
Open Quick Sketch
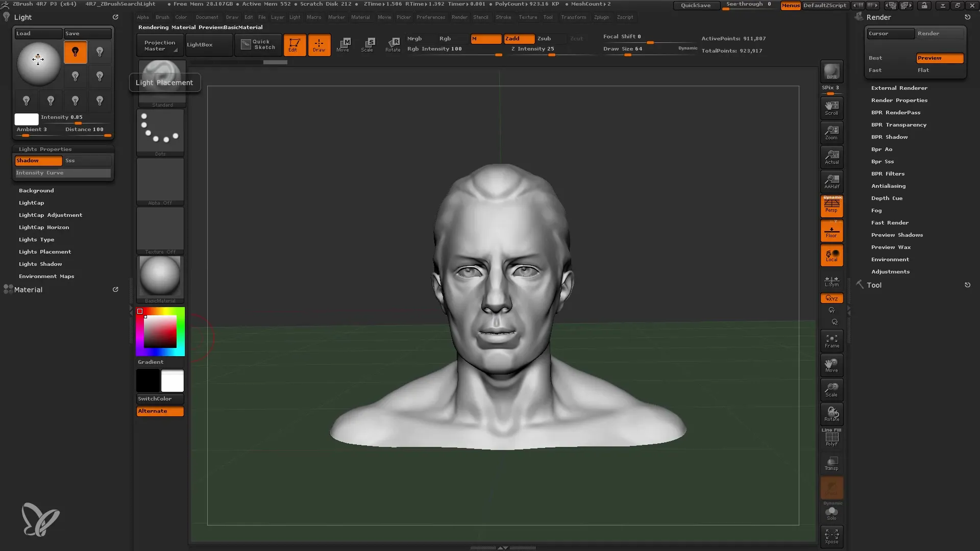(258, 45)
